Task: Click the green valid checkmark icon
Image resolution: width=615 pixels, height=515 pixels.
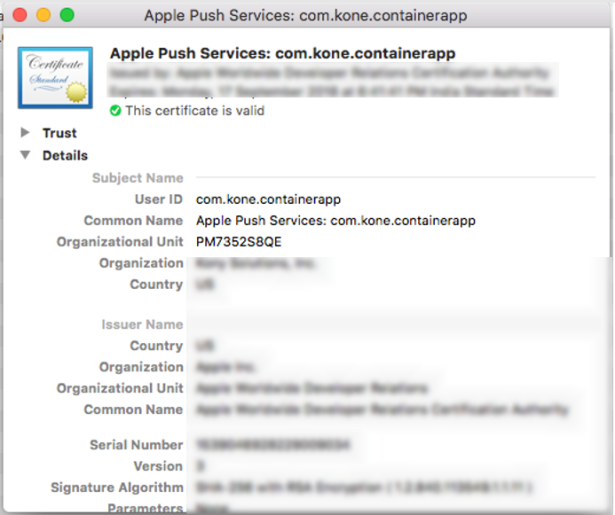Action: tap(115, 111)
